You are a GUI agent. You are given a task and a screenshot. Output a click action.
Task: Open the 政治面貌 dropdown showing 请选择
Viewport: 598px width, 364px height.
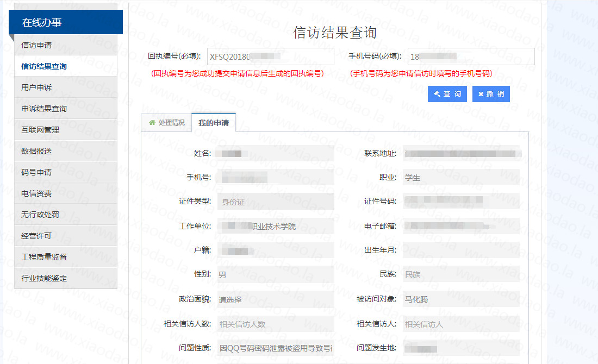[x=276, y=299]
